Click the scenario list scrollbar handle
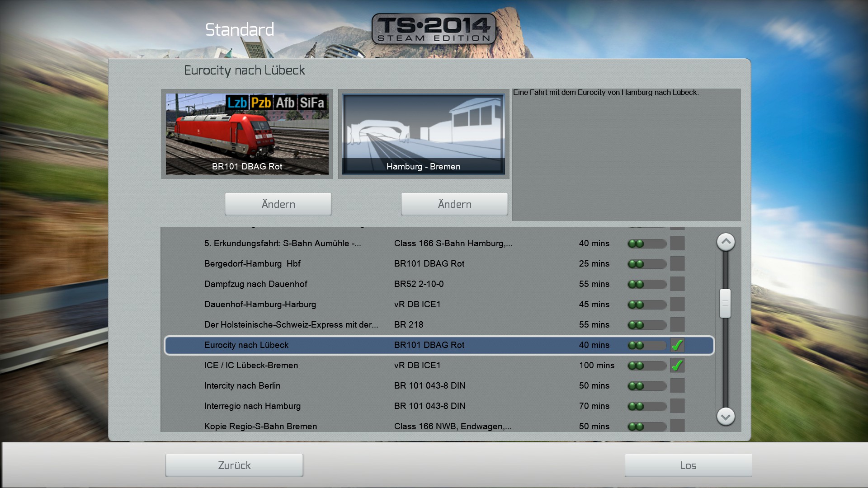The width and height of the screenshot is (868, 488). [725, 303]
